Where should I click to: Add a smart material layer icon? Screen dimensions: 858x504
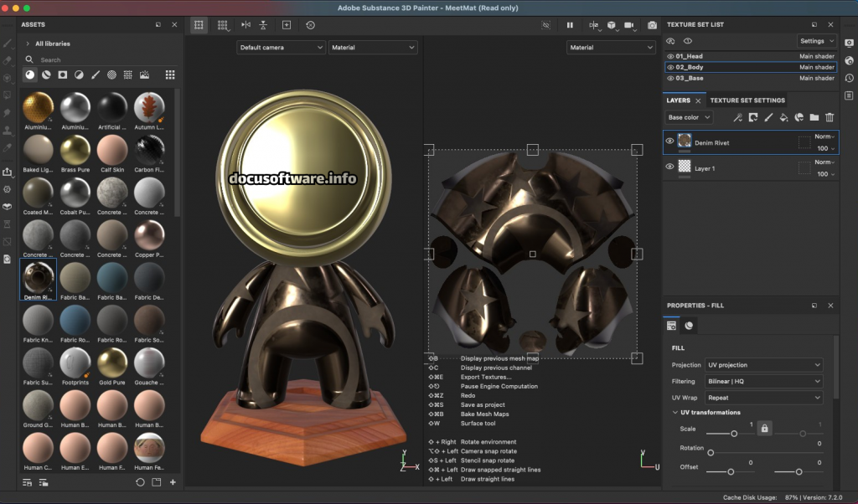tap(799, 117)
